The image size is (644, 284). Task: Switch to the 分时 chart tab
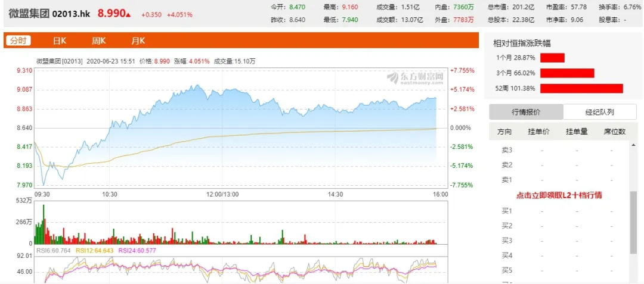pyautogui.click(x=18, y=40)
